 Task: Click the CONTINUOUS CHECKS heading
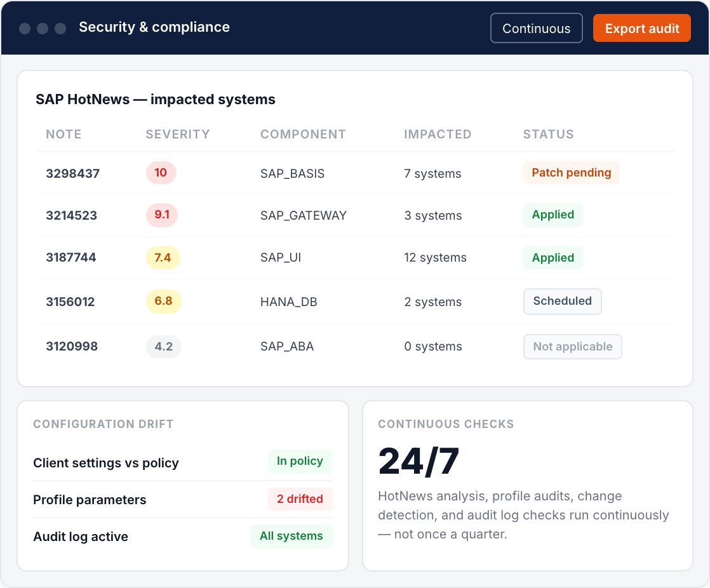(x=446, y=424)
